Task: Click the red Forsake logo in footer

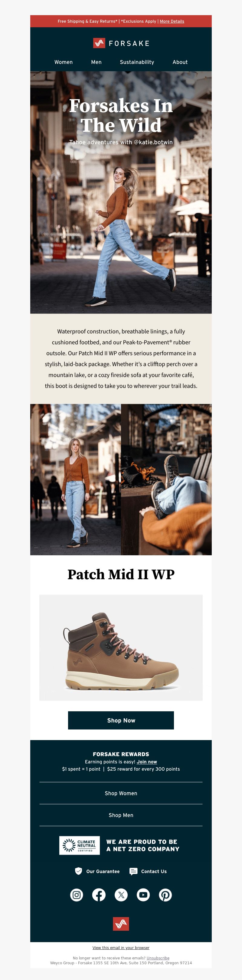Action: point(121,924)
